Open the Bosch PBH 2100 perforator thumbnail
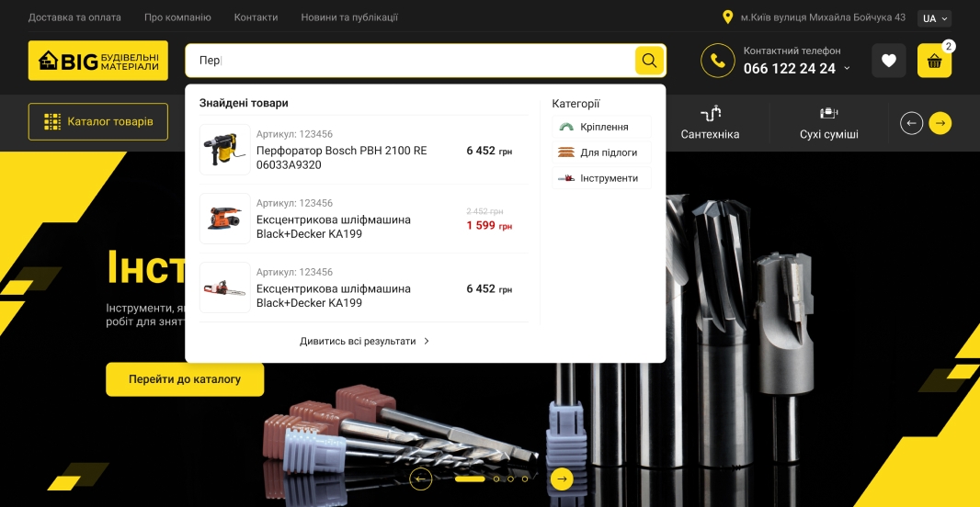The height and width of the screenshot is (507, 980). click(225, 150)
